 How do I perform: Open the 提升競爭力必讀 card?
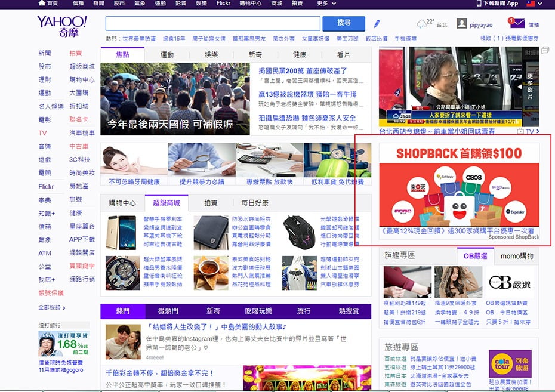click(x=202, y=164)
